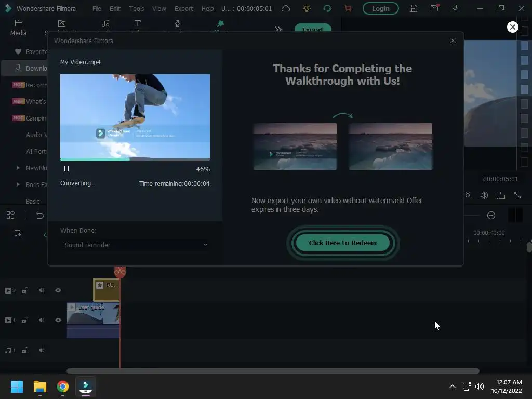Select the RG effect clip on track 2

click(x=106, y=290)
